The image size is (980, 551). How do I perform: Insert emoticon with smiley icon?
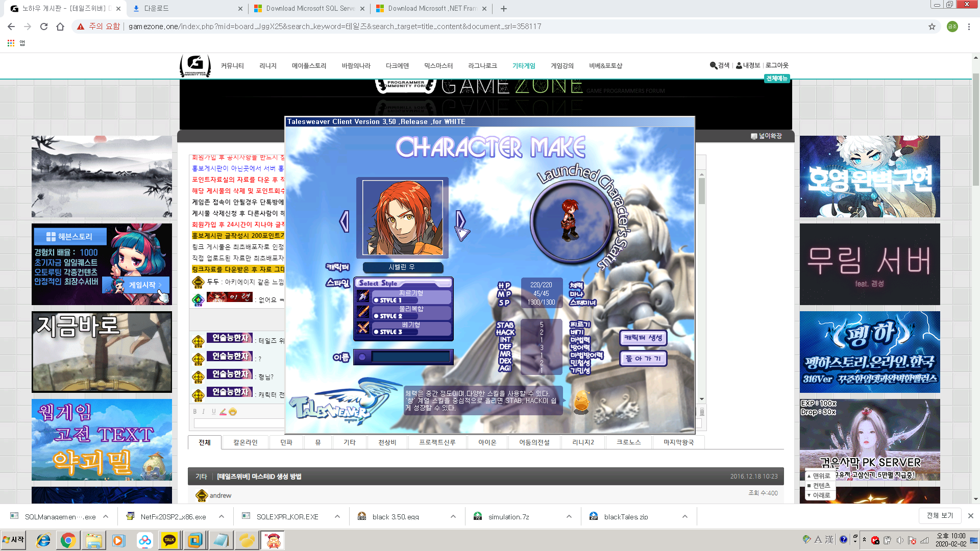(x=233, y=412)
